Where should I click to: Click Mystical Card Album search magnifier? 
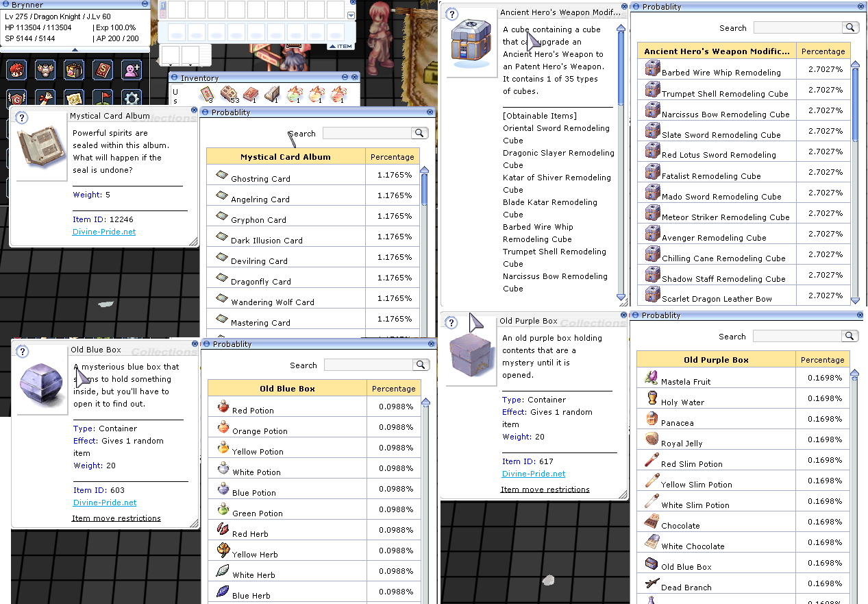point(419,133)
